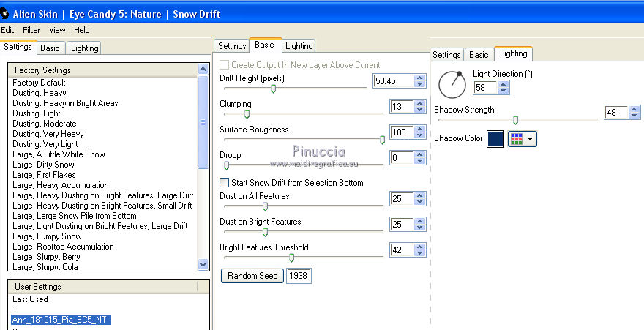Select the middle panel Settings tab

(232, 46)
